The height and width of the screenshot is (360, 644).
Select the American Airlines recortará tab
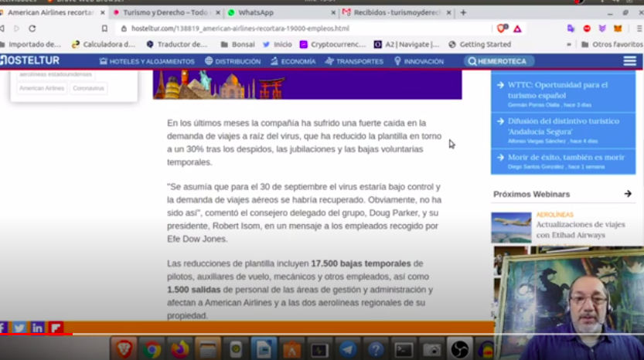[51, 12]
